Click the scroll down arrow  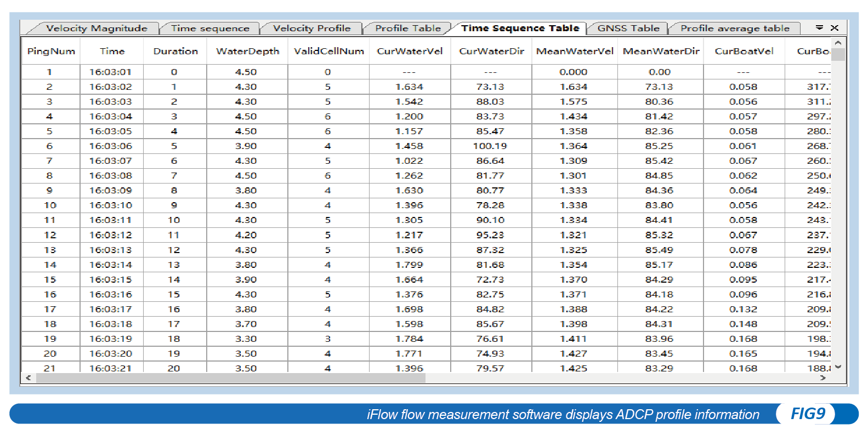pos(838,367)
